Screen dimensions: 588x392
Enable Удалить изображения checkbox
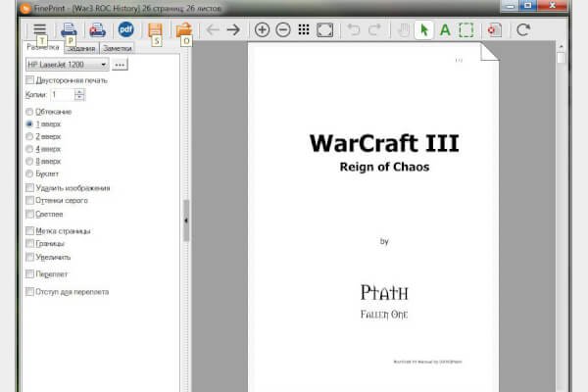(x=29, y=188)
